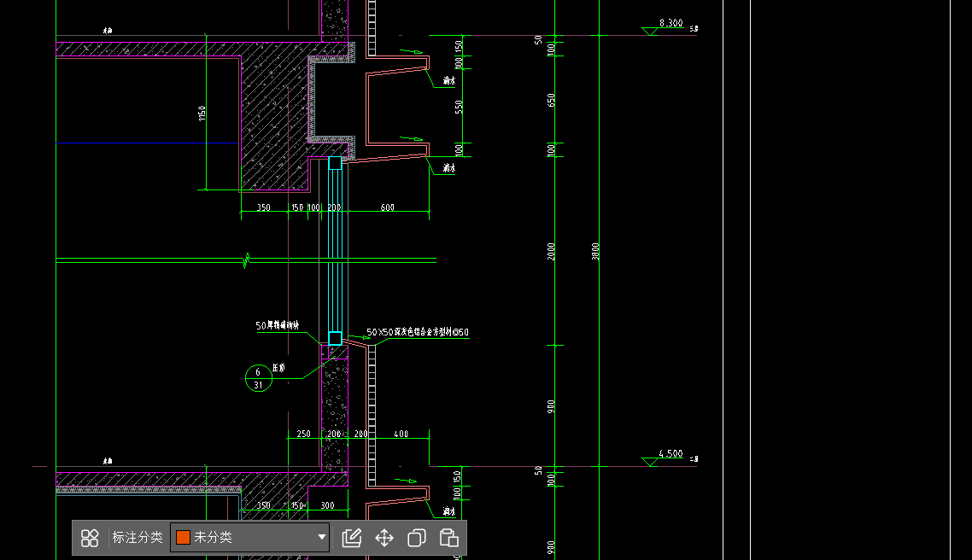972x560 pixels.
Task: Click the 4.500 elevation marker
Action: (x=670, y=454)
